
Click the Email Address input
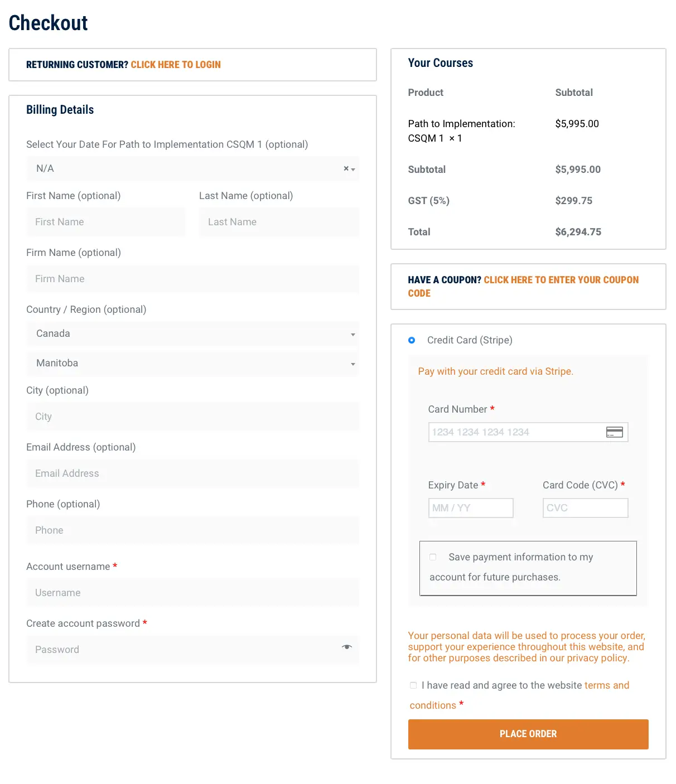pos(192,473)
